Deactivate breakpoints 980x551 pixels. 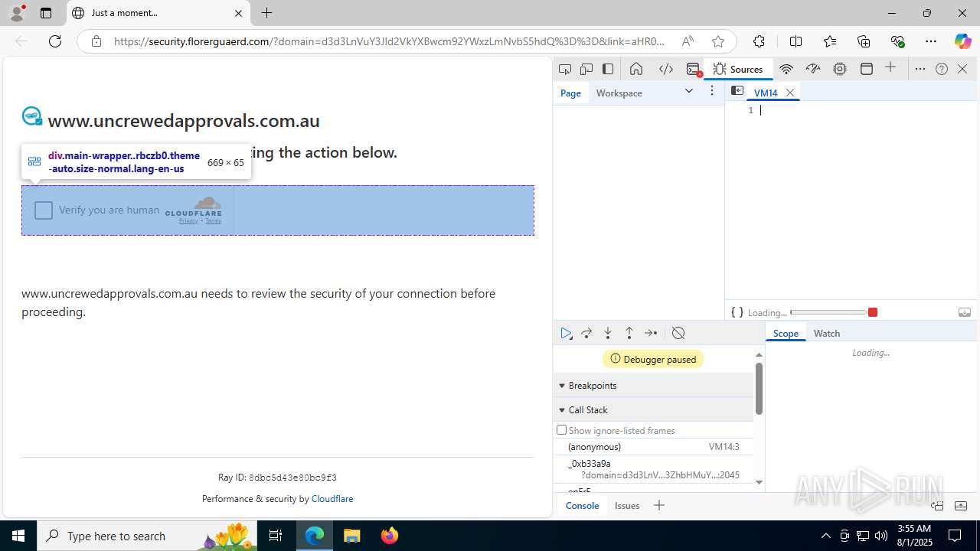tap(678, 333)
